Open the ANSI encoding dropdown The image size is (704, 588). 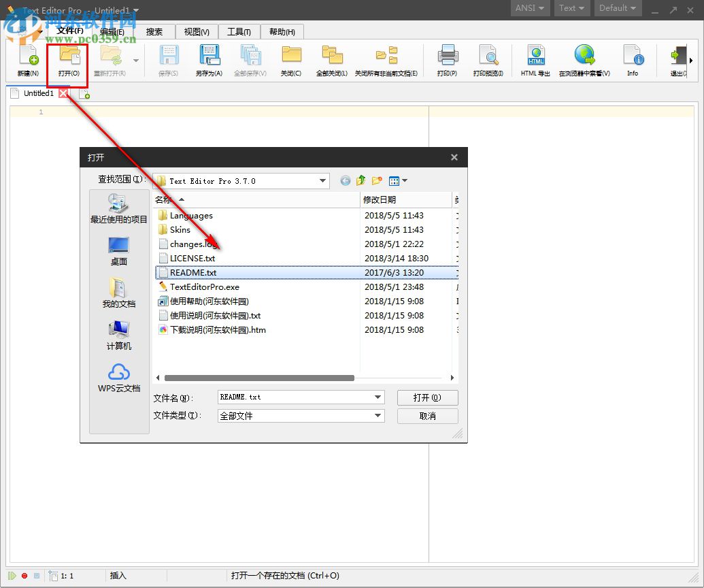530,8
